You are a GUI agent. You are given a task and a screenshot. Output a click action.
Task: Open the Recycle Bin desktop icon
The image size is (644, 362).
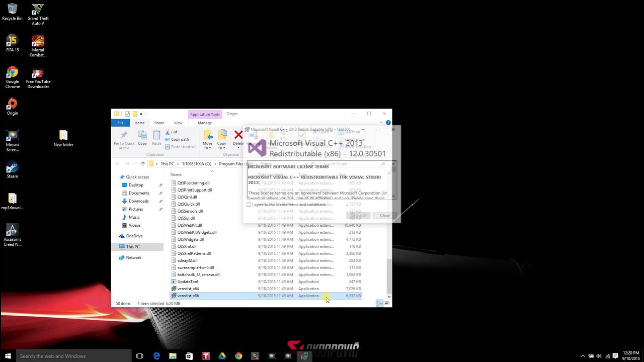tap(12, 12)
